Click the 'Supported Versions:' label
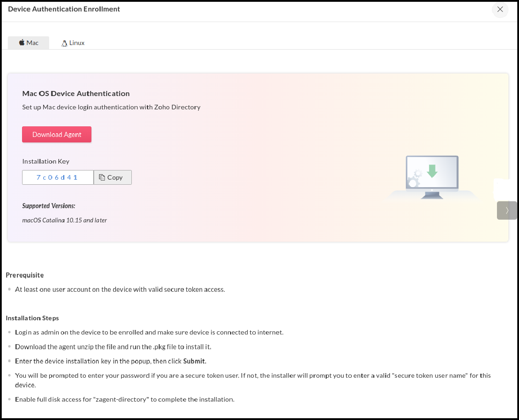519x420 pixels. [49, 206]
